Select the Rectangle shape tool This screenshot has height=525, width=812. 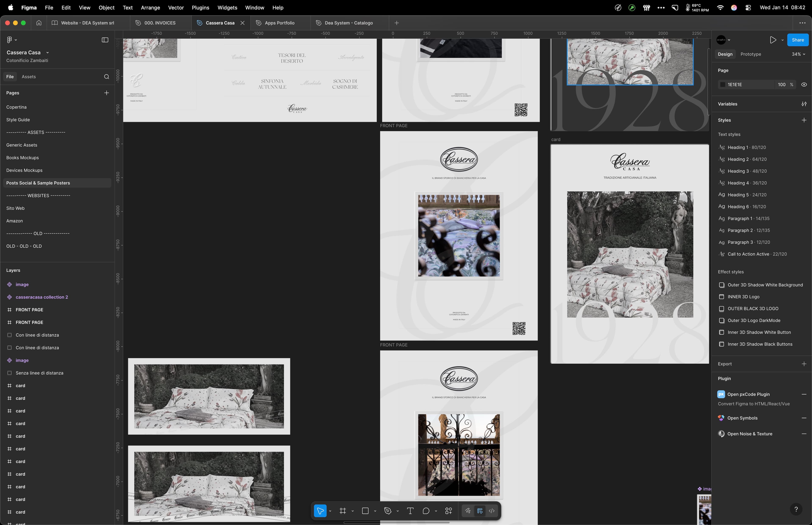pyautogui.click(x=365, y=511)
